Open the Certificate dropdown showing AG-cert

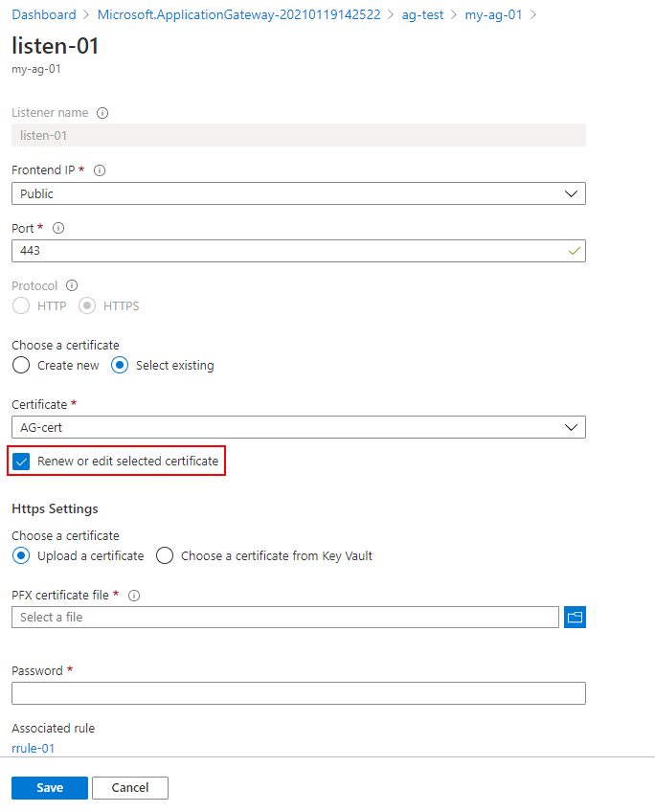[x=298, y=427]
